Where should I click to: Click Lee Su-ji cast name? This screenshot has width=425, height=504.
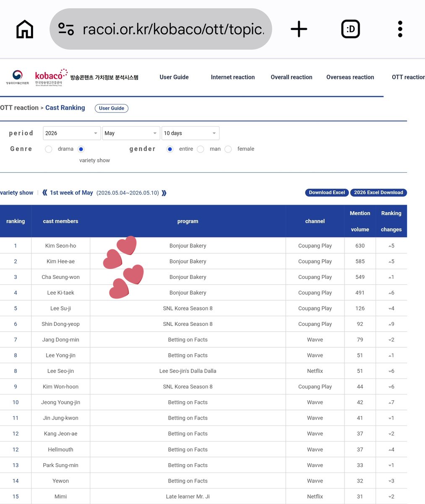click(x=60, y=308)
